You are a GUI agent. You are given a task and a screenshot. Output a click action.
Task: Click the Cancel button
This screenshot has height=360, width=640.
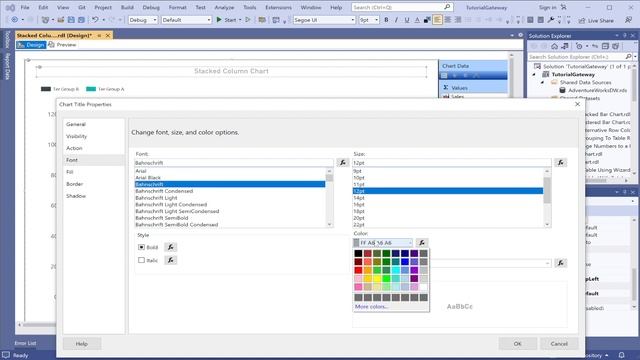coord(559,344)
